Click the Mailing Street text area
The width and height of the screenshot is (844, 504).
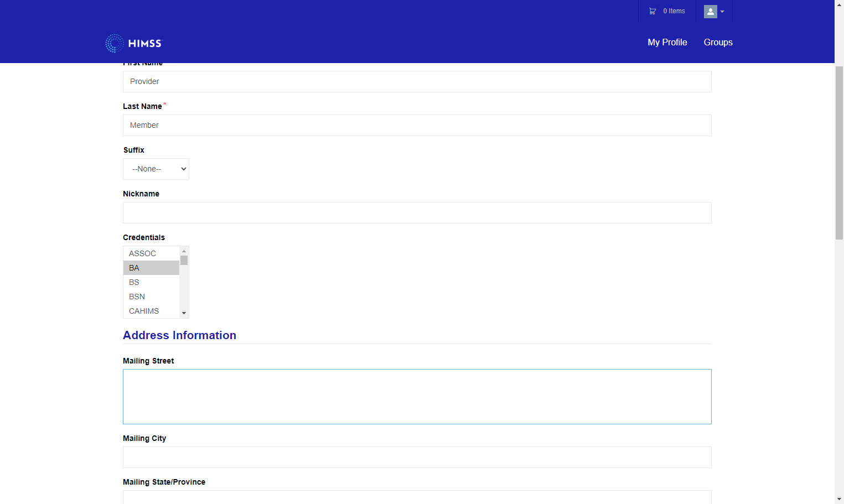click(x=417, y=397)
